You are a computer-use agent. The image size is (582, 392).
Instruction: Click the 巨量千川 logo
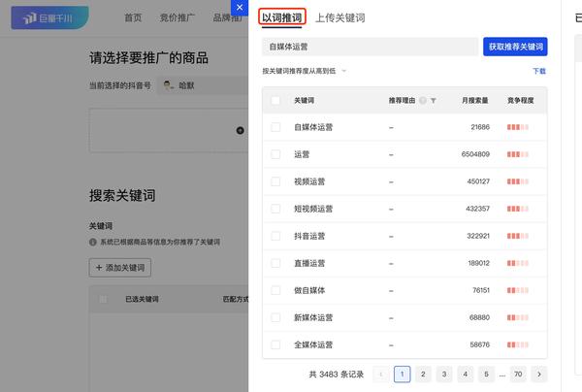point(49,17)
